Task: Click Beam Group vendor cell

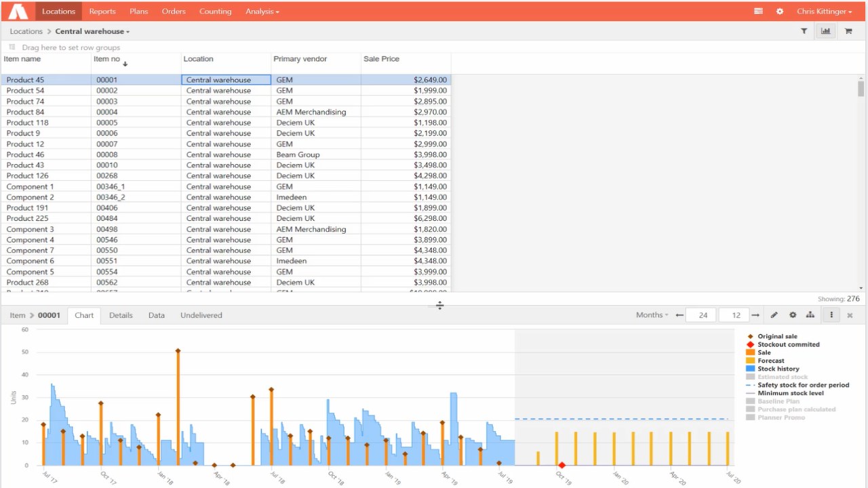Action: point(316,155)
